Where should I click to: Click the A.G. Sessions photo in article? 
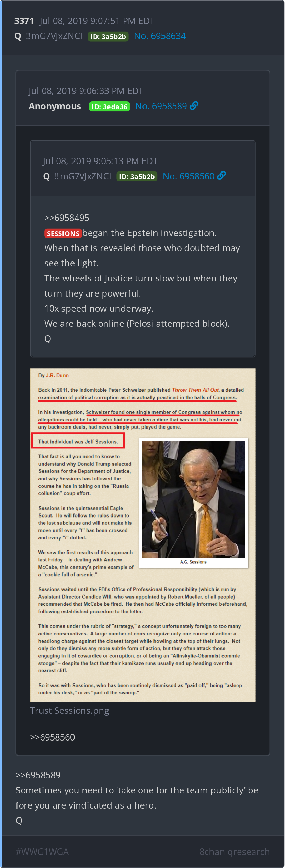(x=193, y=500)
